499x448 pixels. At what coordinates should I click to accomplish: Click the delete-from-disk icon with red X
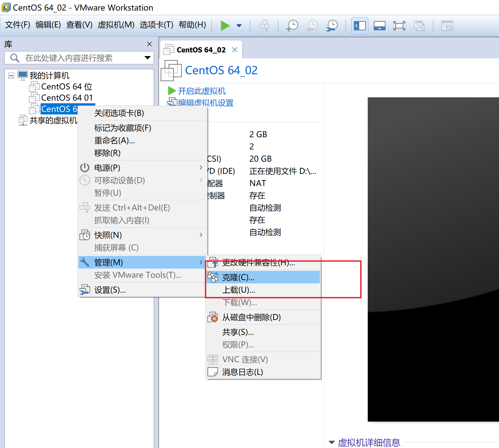[x=213, y=317]
